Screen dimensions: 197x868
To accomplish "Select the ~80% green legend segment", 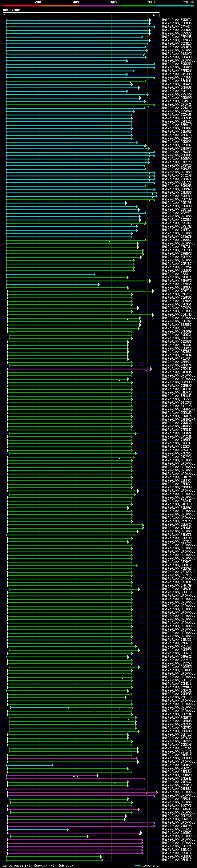I will tap(137, 6).
